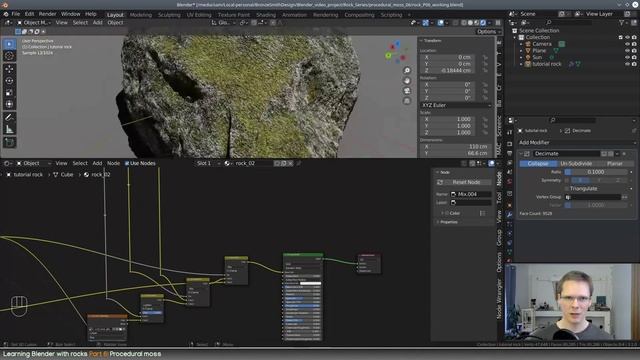Viewport: 640px width, 360px height.
Task: Select the Scale tool in viewport toolbar
Action: click(x=9, y=93)
